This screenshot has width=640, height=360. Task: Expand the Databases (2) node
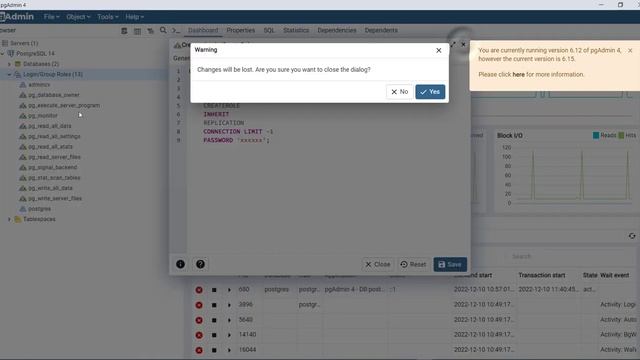[9, 64]
